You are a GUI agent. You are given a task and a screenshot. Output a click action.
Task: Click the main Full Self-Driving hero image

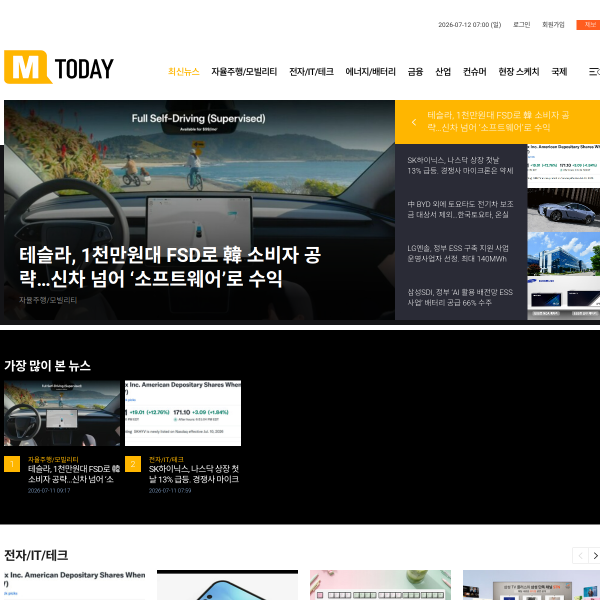[199, 210]
